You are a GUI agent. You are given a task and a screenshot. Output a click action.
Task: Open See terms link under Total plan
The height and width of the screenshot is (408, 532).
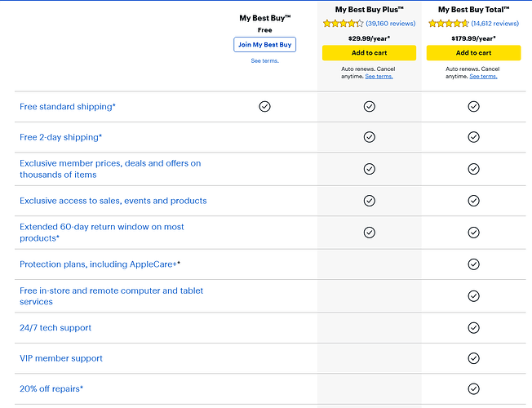(484, 77)
